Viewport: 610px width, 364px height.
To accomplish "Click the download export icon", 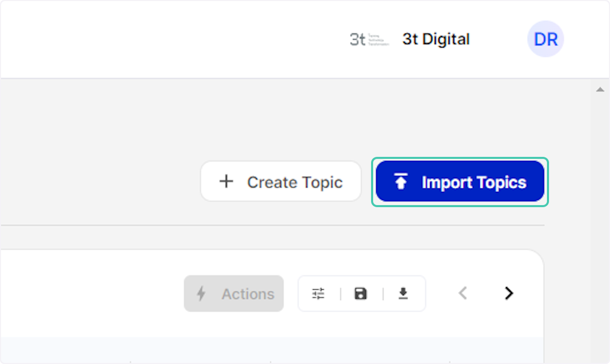I will pos(403,293).
